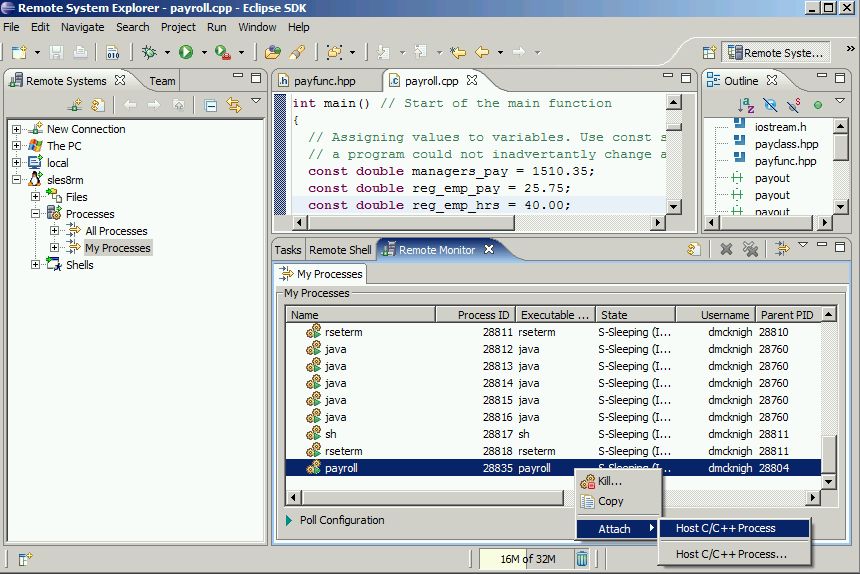This screenshot has height=574, width=860.
Task: Toggle the green dot filter in Outline
Action: point(818,105)
